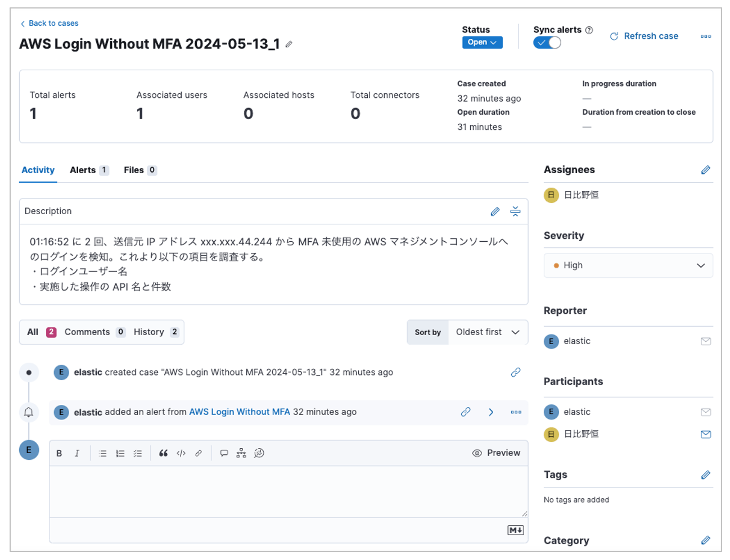Email reporter elastic via envelope icon
Image resolution: width=730 pixels, height=560 pixels.
(x=706, y=341)
